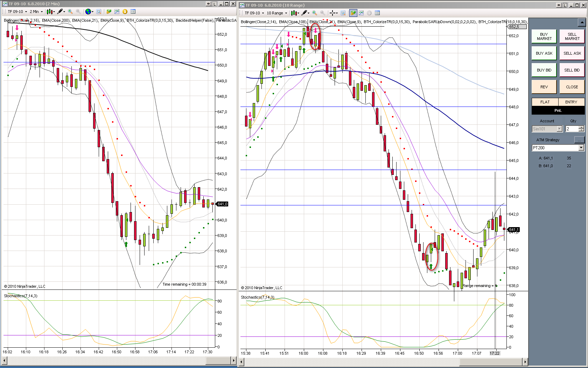Open chart style candlestick menu in 10 Range window
588x368 pixels.
pyautogui.click(x=295, y=13)
